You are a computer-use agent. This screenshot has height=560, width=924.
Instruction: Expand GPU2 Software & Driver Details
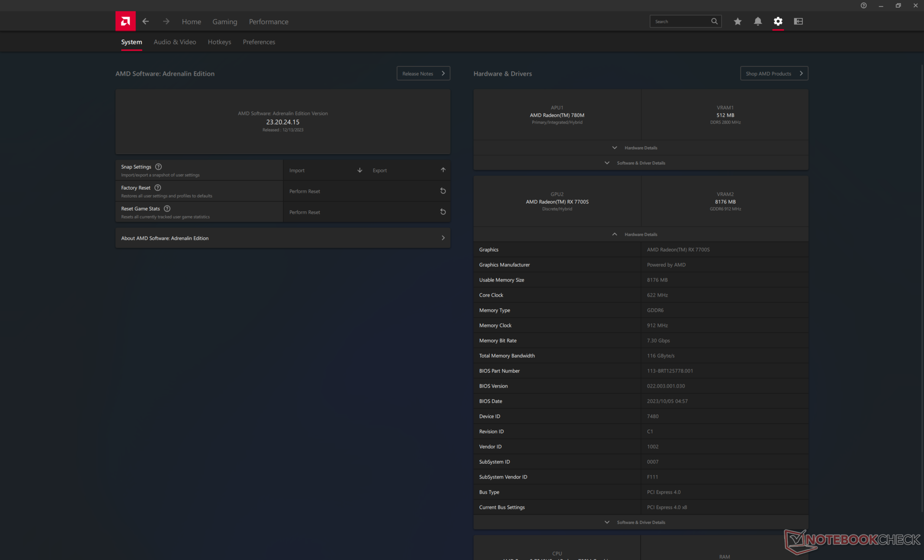coord(640,522)
